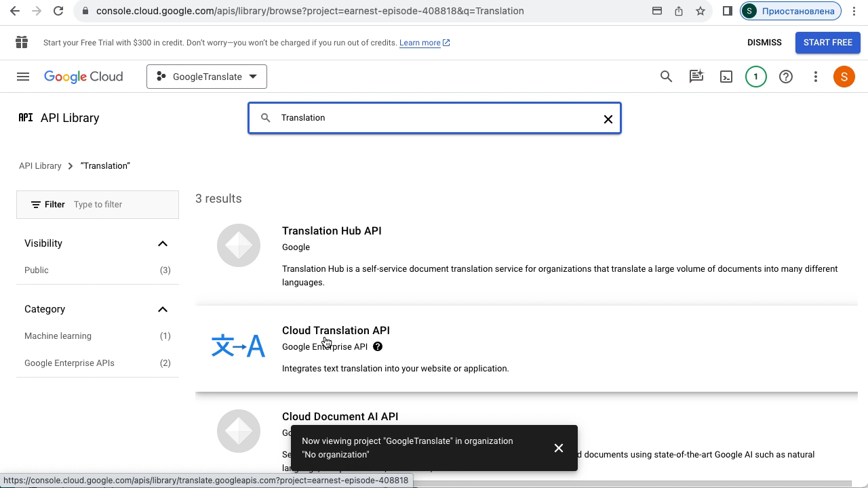
Task: Filter by Machine learning category
Action: (x=58, y=336)
